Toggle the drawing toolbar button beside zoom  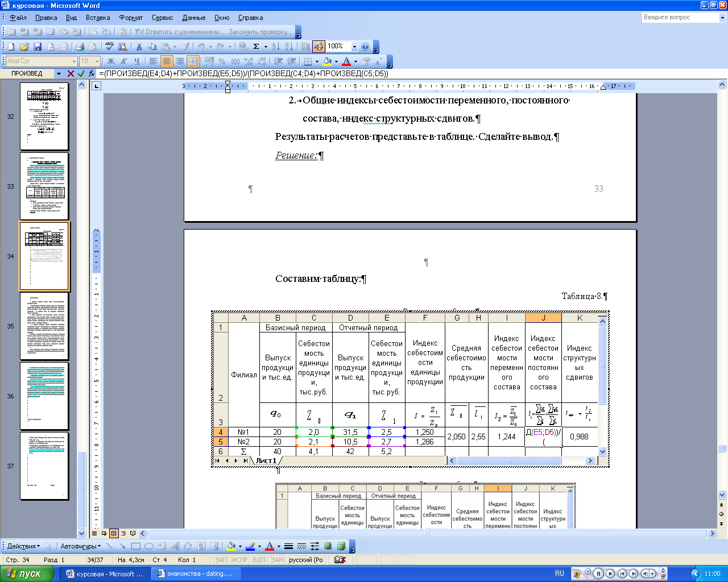318,47
